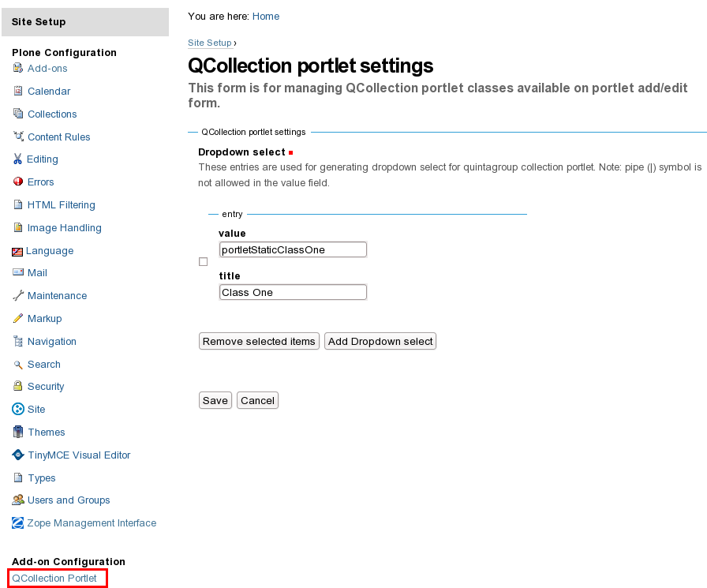Go to QCollection Portlet configuration

(54, 579)
